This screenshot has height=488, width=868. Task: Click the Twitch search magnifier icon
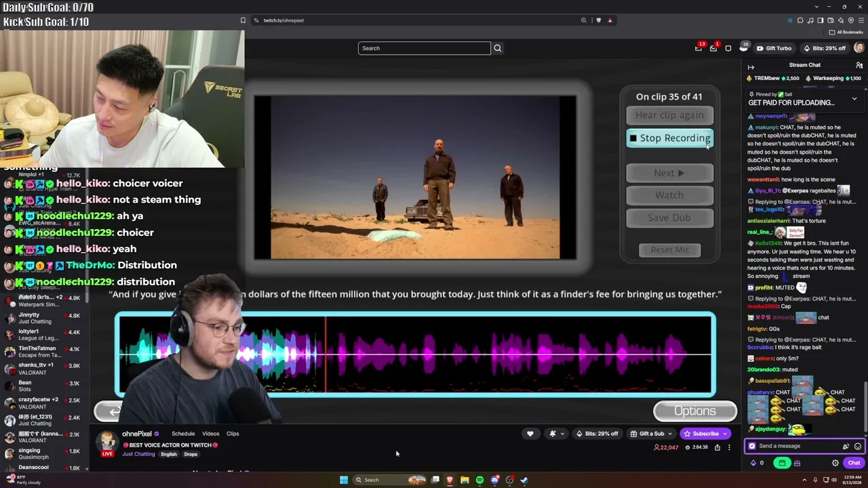coord(498,48)
